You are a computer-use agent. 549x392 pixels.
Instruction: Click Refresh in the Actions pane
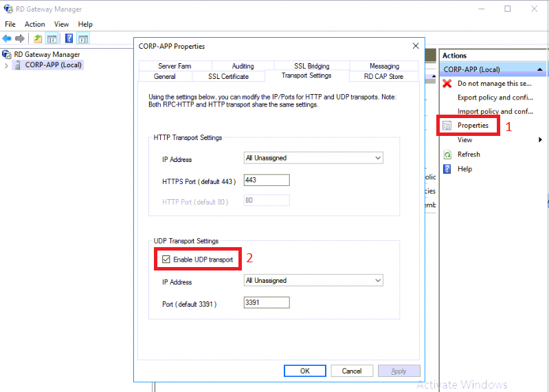point(469,154)
